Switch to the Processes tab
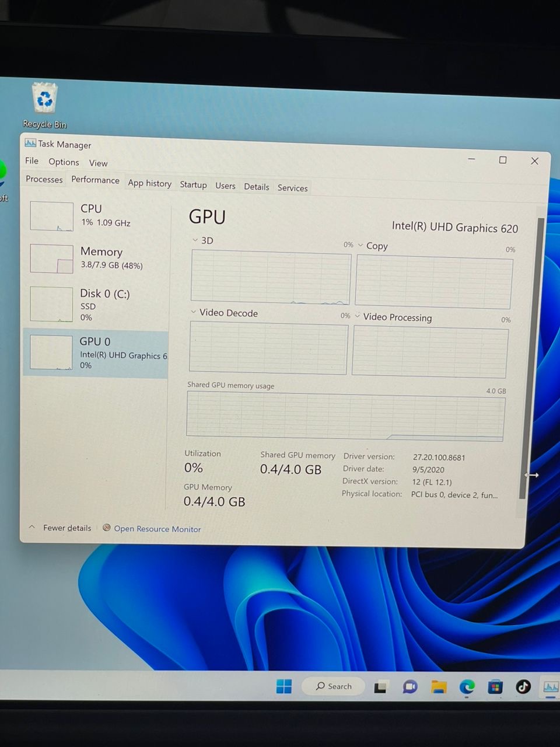The height and width of the screenshot is (747, 560). click(x=44, y=179)
